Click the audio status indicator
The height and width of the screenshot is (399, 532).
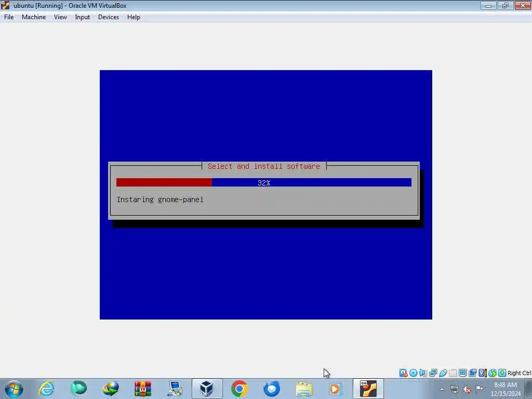[x=423, y=373]
